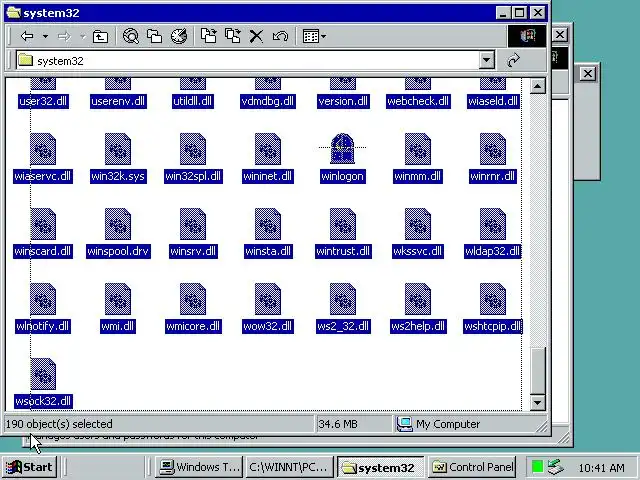Click the scrollbar up arrow

click(x=538, y=86)
